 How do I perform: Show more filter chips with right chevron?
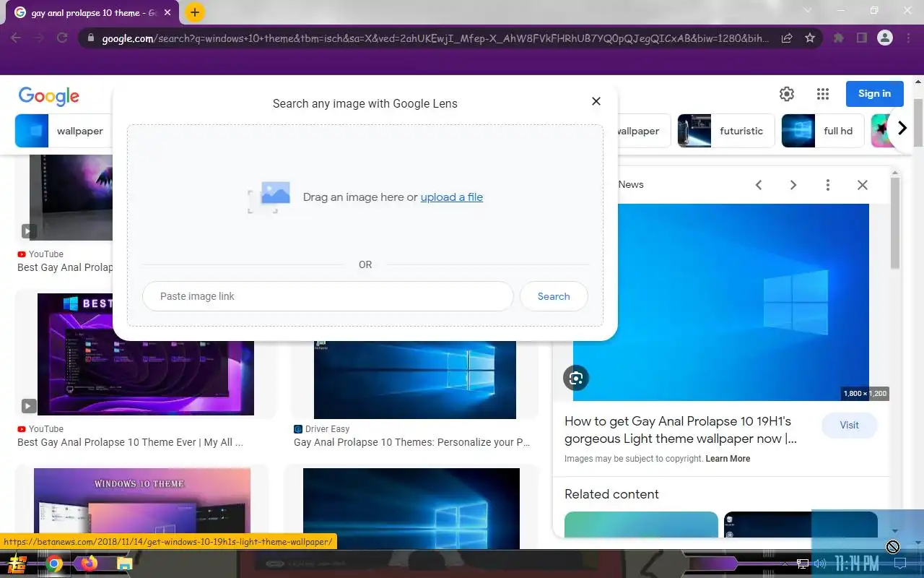point(902,129)
